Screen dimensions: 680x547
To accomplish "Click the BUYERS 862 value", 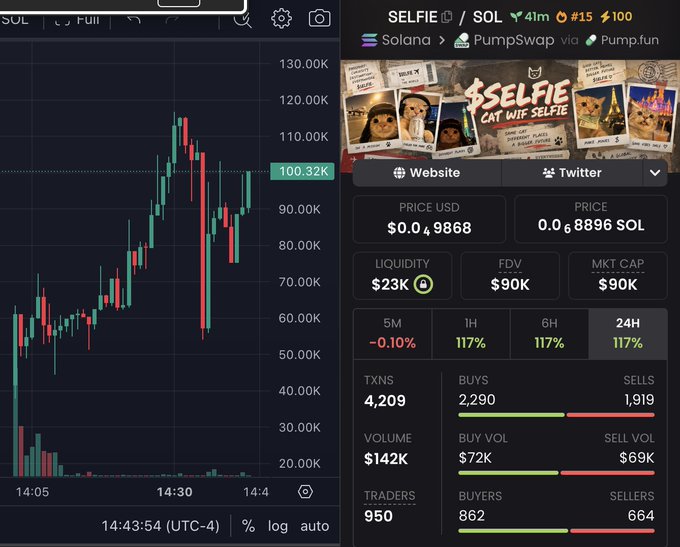I will coord(471,515).
